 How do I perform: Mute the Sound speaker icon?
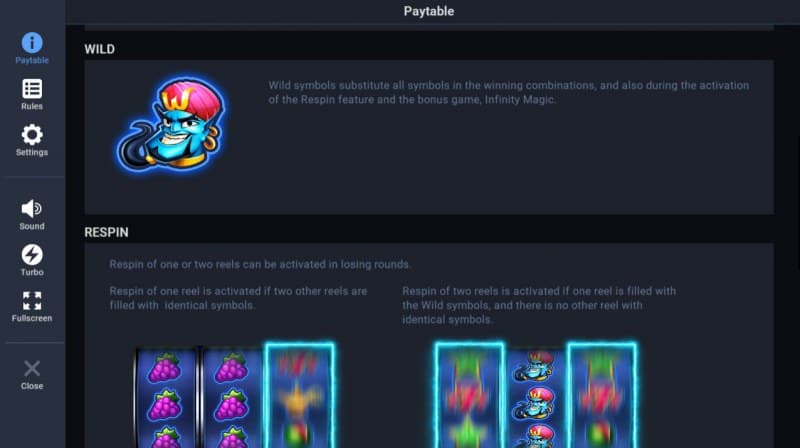(x=32, y=208)
